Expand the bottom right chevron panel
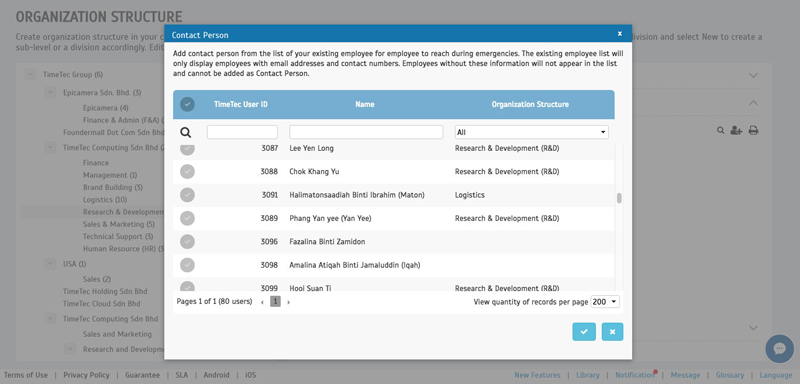800x384 pixels. click(x=753, y=327)
